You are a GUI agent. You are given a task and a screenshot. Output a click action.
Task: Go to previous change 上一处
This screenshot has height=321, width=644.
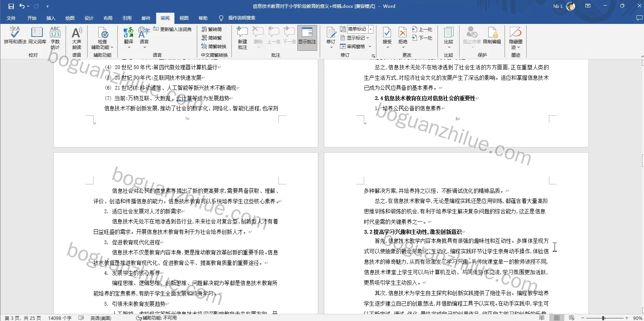[422, 29]
